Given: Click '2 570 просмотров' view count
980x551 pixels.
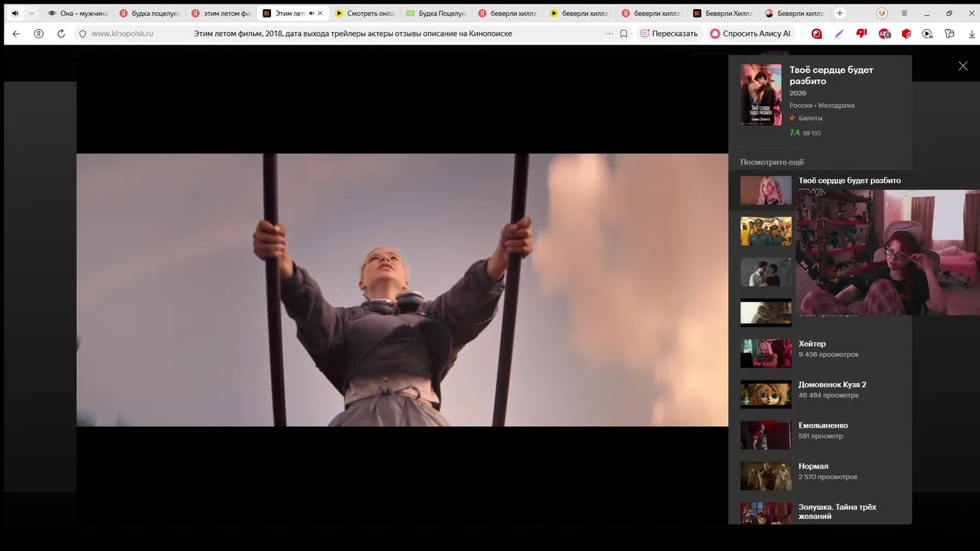Looking at the screenshot, I should coord(828,477).
